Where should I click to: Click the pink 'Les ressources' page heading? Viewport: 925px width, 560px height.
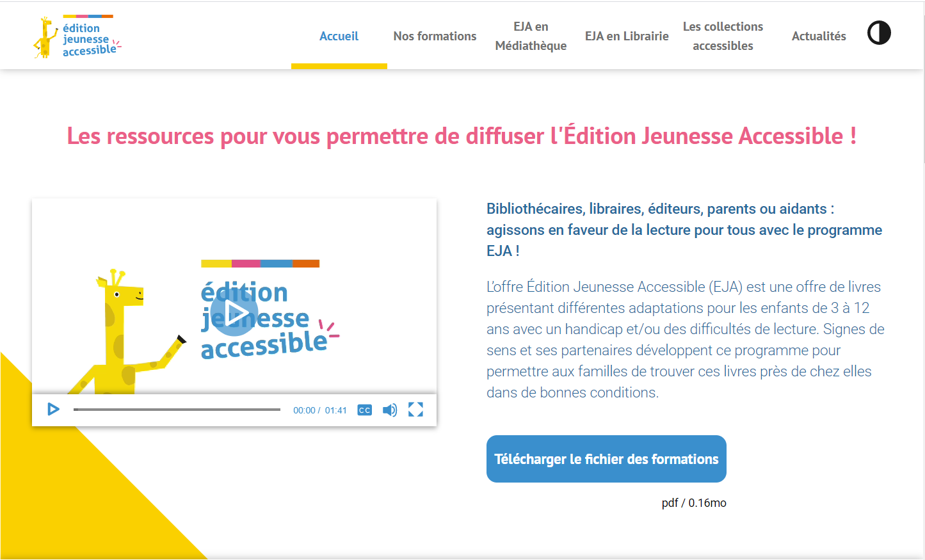[x=462, y=136]
